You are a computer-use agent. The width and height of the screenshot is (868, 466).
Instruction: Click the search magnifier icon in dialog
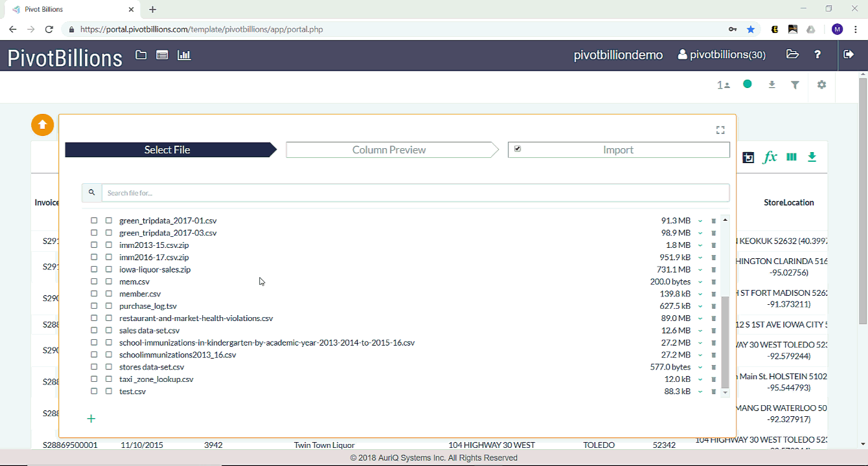pos(91,192)
